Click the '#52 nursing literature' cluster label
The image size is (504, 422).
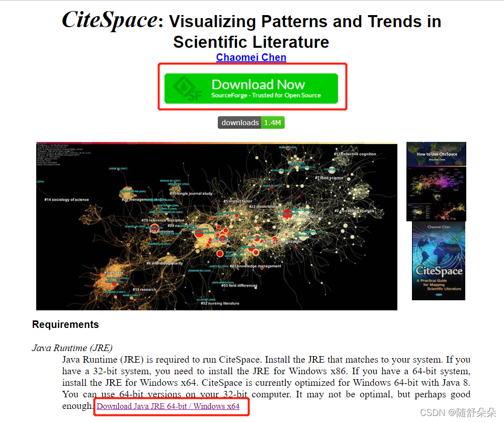point(220,303)
